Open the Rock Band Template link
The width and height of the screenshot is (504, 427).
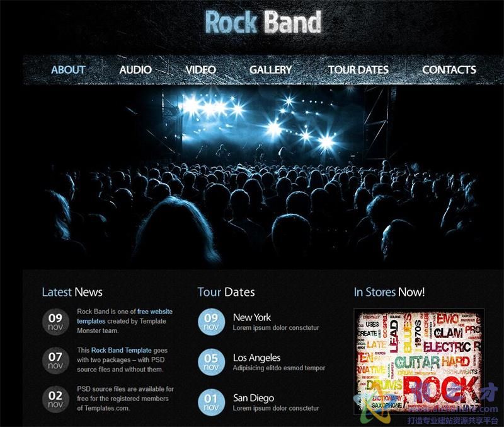point(121,350)
